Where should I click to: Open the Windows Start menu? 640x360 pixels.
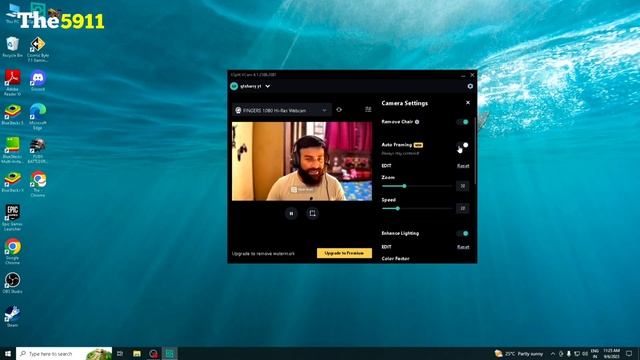tap(8, 353)
